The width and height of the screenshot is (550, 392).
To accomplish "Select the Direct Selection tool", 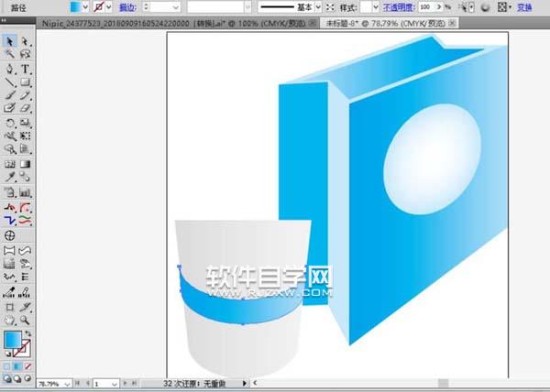I will (x=25, y=41).
